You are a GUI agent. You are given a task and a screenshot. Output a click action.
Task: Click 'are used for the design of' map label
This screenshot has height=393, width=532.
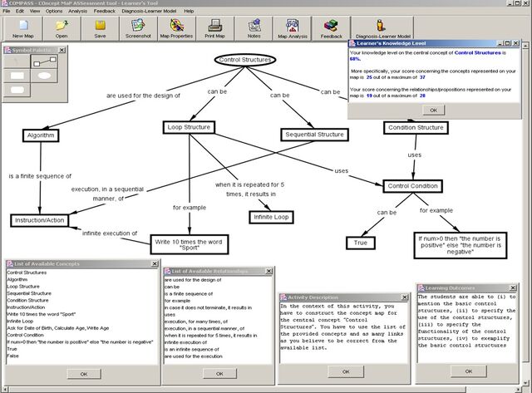click(143, 96)
